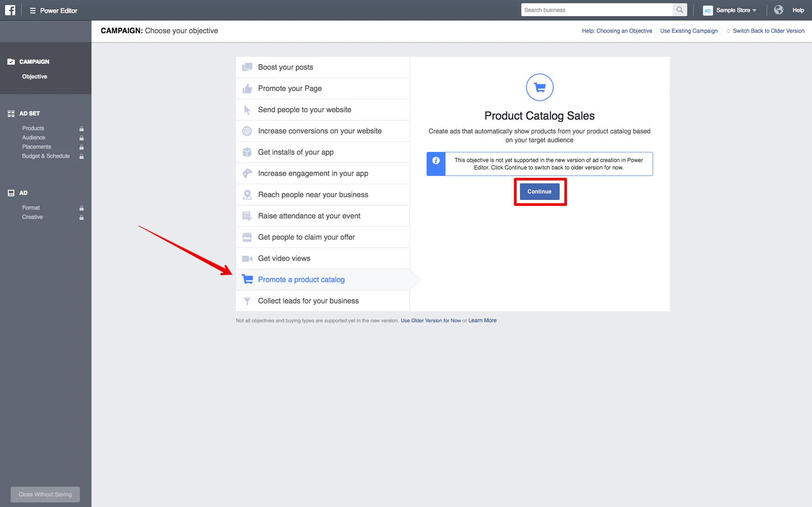Click the Sample Store account avatar
Image resolution: width=812 pixels, height=507 pixels.
(x=708, y=10)
